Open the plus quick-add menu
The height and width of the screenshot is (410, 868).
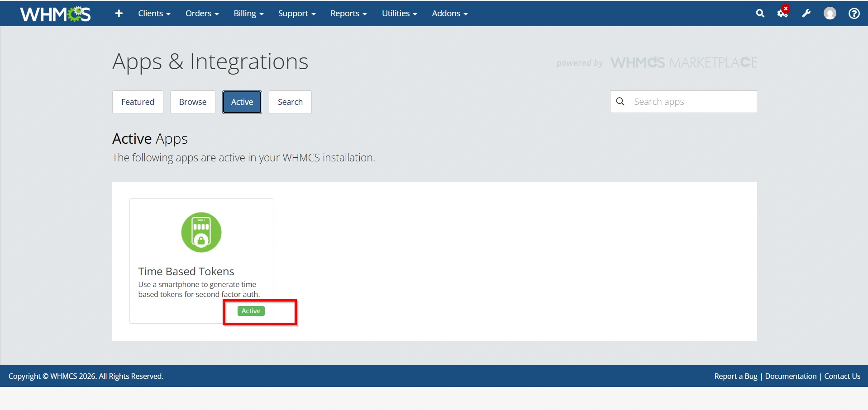119,14
